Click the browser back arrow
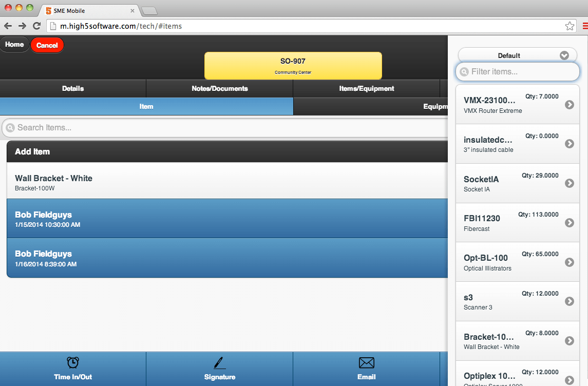Viewport: 588px width, 386px height. click(8, 26)
